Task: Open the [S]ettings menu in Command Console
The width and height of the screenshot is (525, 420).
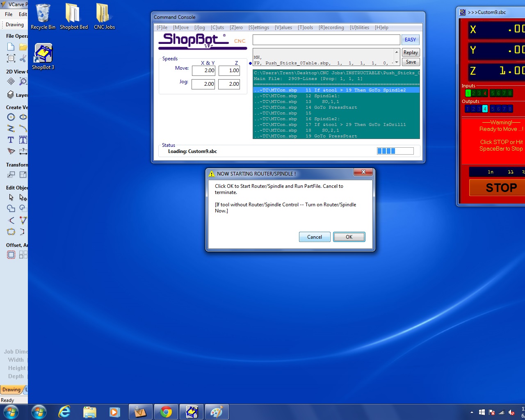Action: [259, 27]
